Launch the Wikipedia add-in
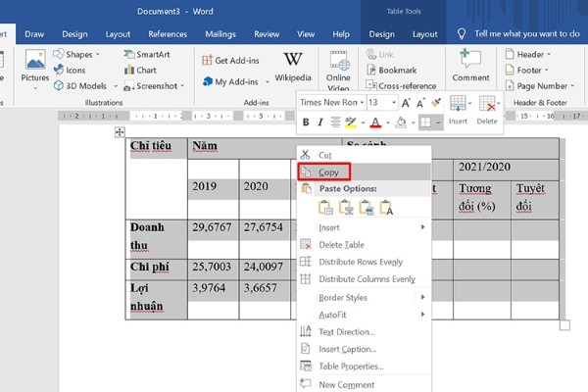Image resolution: width=588 pixels, height=392 pixels. pos(293,67)
